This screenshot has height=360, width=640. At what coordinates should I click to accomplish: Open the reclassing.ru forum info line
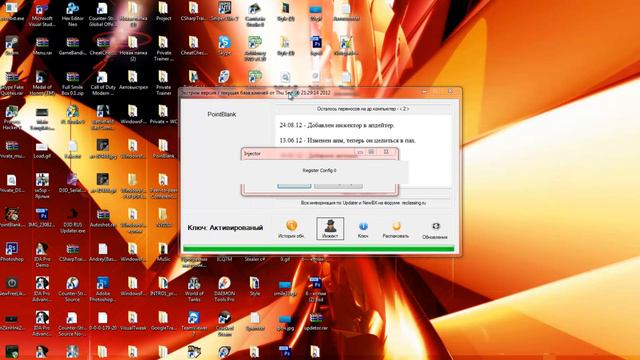[x=363, y=202]
